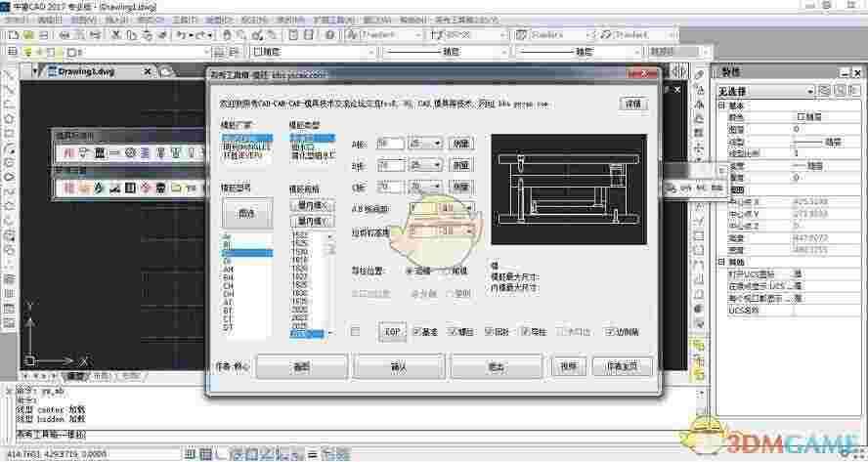Click the Save toolbar icon
The width and height of the screenshot is (868, 462).
point(43,35)
